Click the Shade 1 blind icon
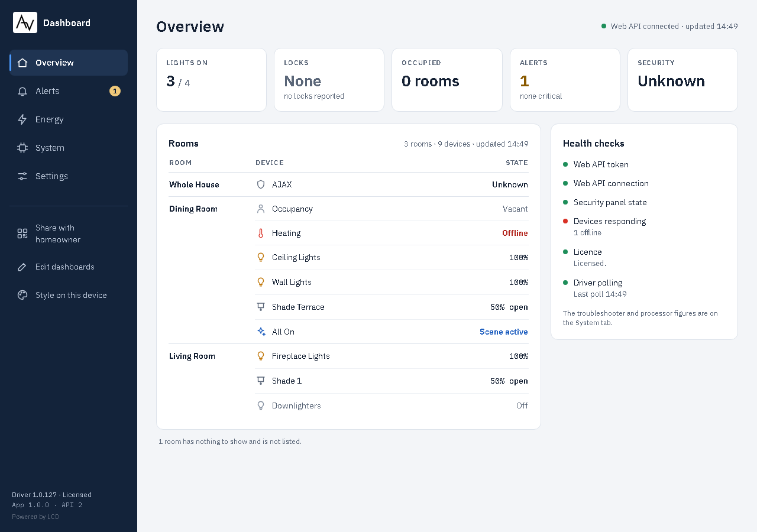Viewport: 757px width, 532px height. pos(261,381)
